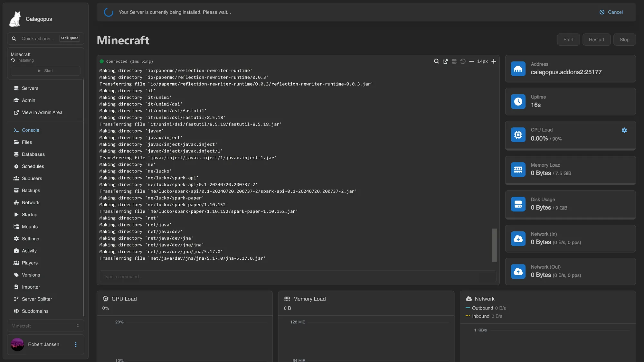Click the Inbound legend entry

point(484,316)
